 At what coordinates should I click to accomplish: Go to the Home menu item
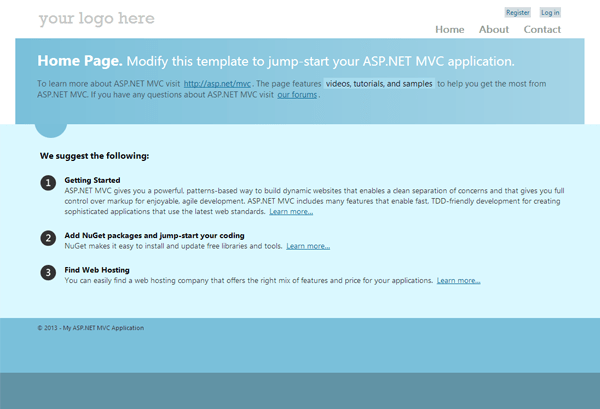450,29
